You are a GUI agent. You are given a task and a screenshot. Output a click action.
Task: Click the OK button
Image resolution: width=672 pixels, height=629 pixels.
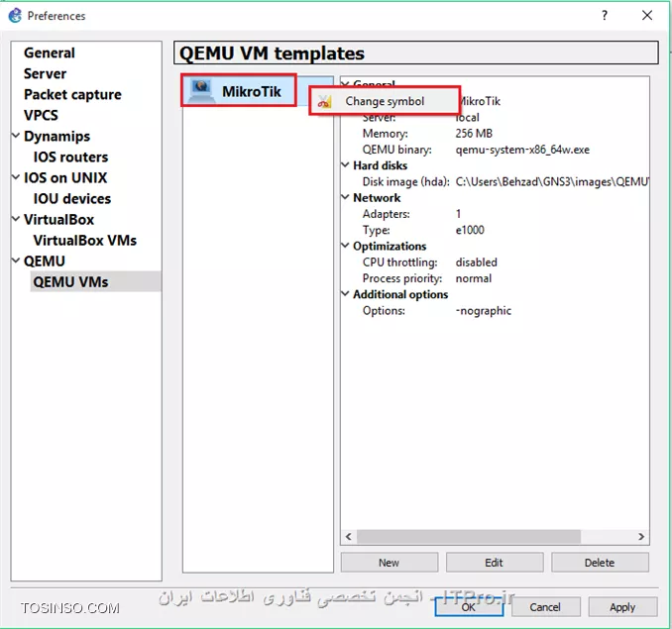469,607
